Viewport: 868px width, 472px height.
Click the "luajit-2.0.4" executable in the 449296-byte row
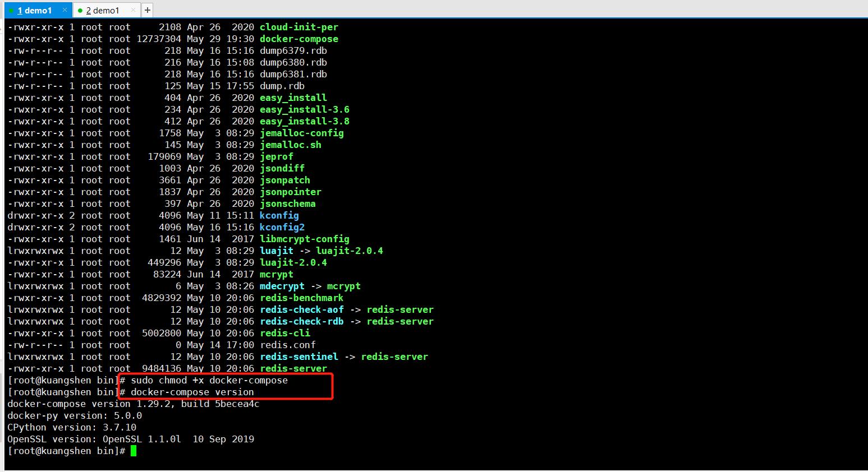[293, 262]
